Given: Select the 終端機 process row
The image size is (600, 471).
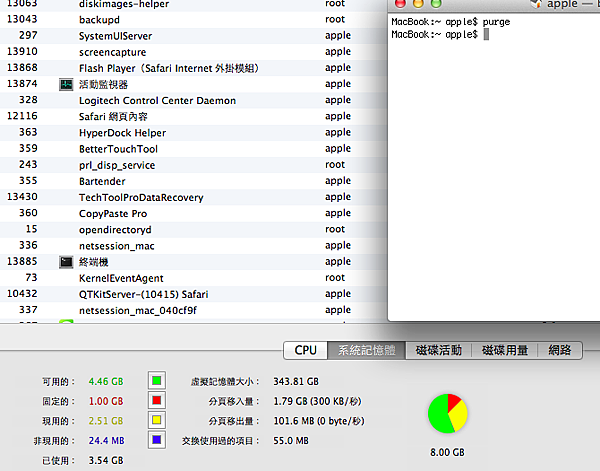Looking at the screenshot, I should 193,262.
